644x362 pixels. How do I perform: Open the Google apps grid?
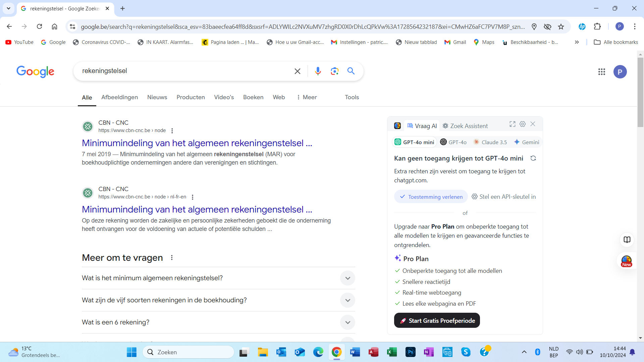coord(601,72)
